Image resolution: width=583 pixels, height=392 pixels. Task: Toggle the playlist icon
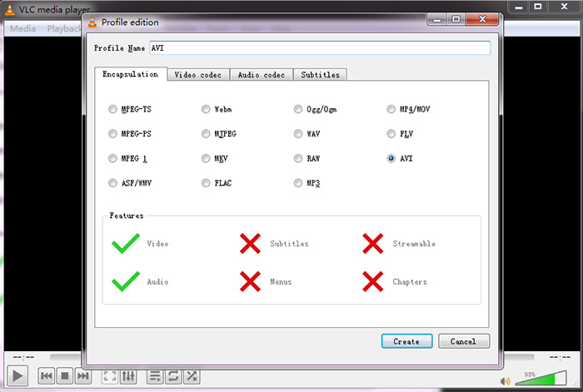[155, 376]
